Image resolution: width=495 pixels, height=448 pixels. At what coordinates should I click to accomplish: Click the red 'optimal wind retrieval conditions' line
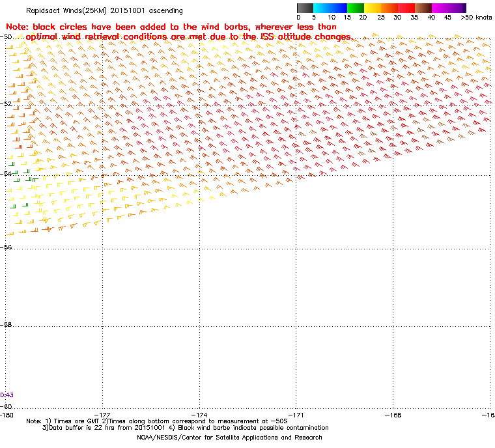(189, 37)
